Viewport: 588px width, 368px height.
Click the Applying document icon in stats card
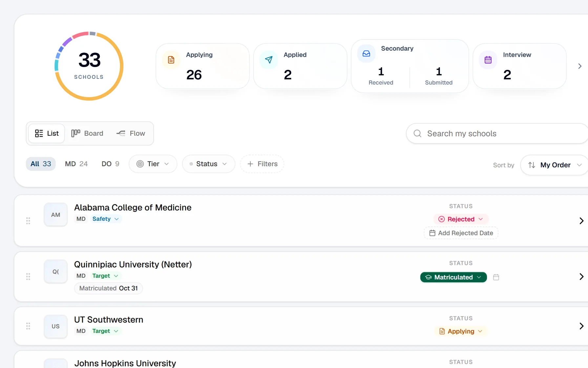171,60
